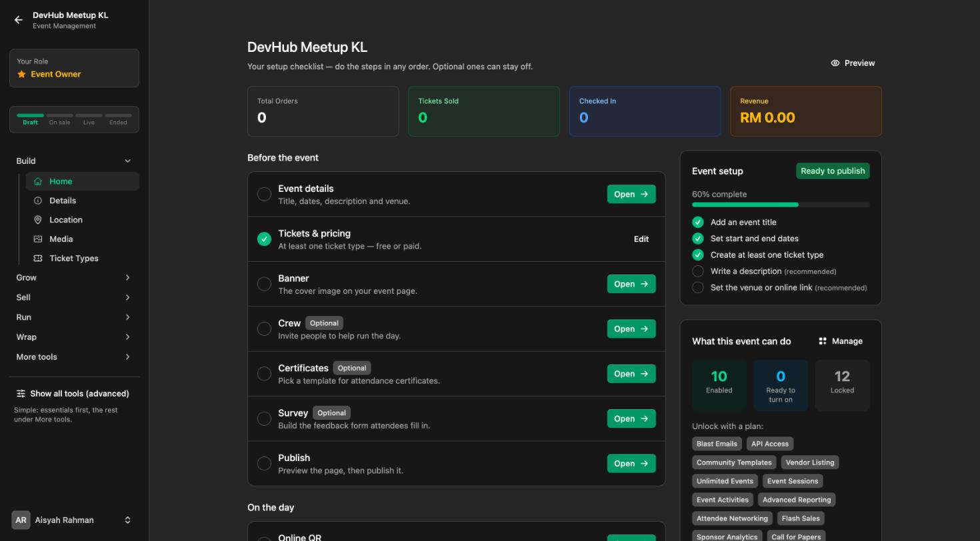This screenshot has width=980, height=541.
Task: Edit Tickets & pricing
Action: [641, 239]
